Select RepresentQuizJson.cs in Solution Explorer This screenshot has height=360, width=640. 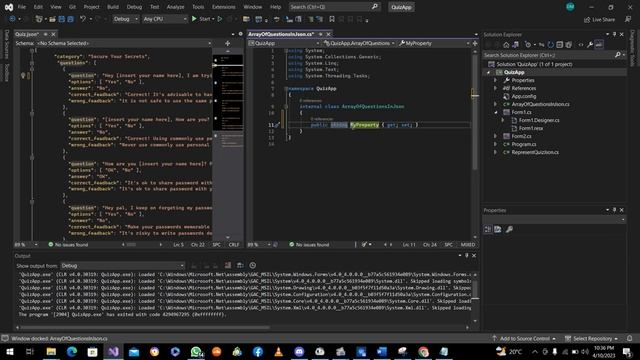click(535, 152)
